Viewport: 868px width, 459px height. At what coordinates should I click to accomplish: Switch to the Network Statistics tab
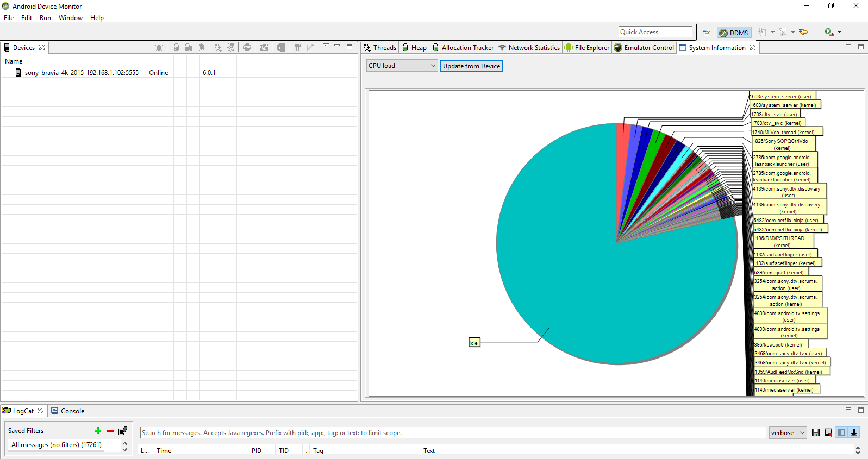[529, 48]
